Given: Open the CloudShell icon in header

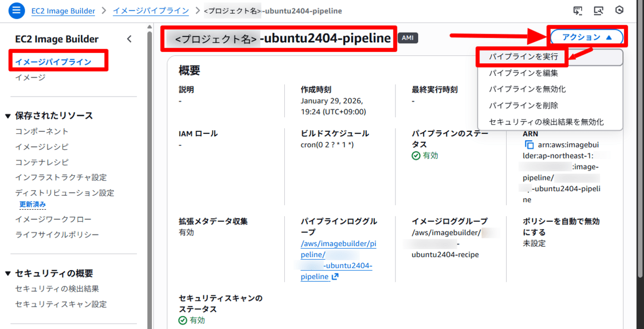Looking at the screenshot, I should (578, 11).
